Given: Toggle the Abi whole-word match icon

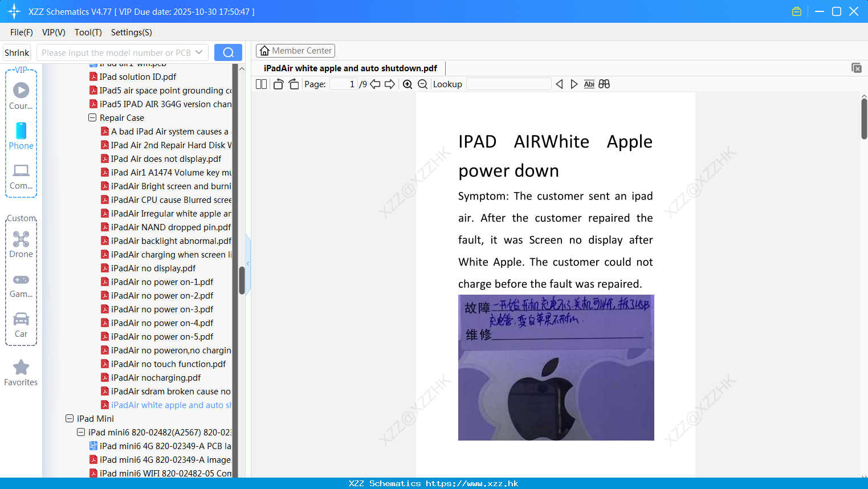Looking at the screenshot, I should click(x=589, y=84).
